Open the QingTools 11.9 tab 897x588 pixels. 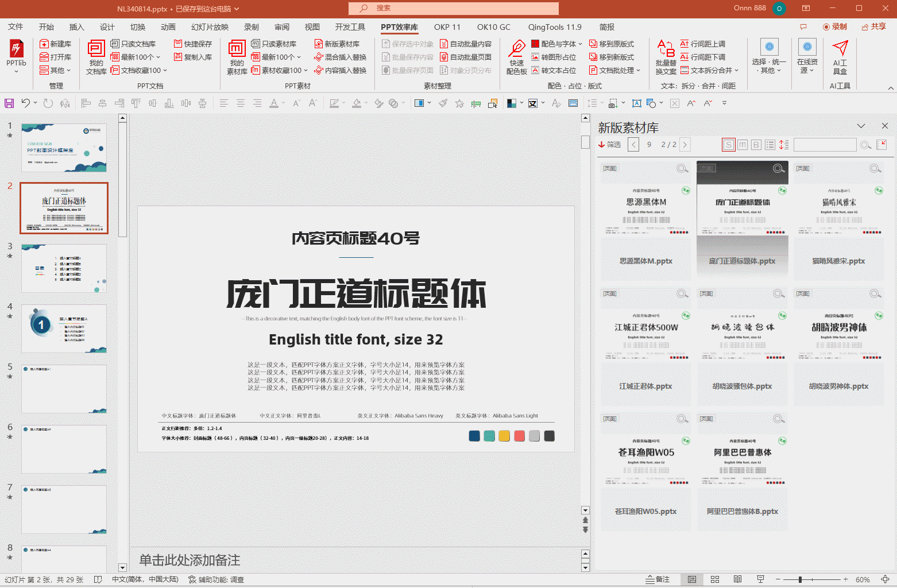click(x=555, y=27)
